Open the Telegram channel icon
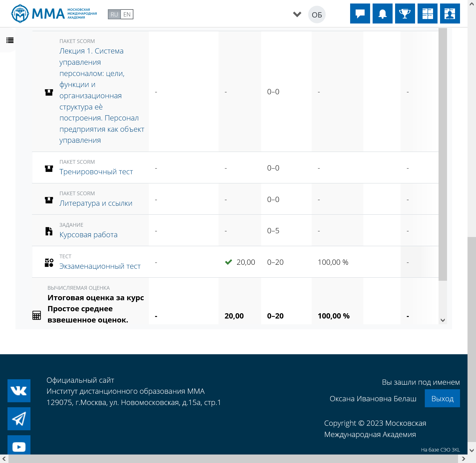The width and height of the screenshot is (476, 463). click(x=19, y=418)
